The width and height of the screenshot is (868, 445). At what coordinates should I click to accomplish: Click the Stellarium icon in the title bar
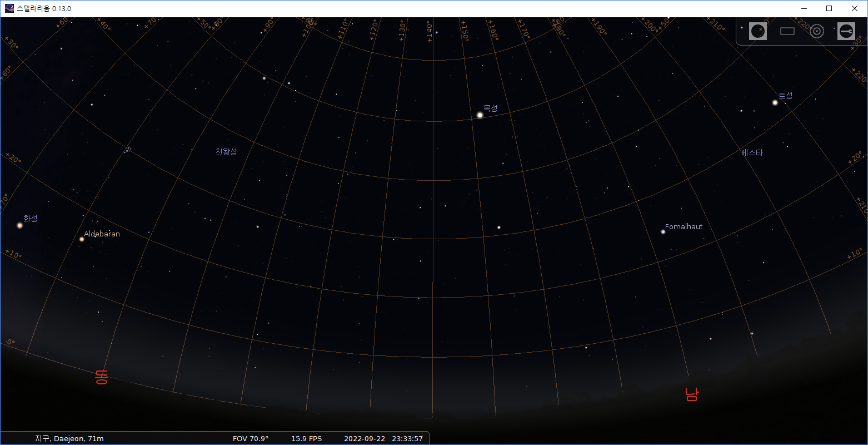pyautogui.click(x=9, y=8)
